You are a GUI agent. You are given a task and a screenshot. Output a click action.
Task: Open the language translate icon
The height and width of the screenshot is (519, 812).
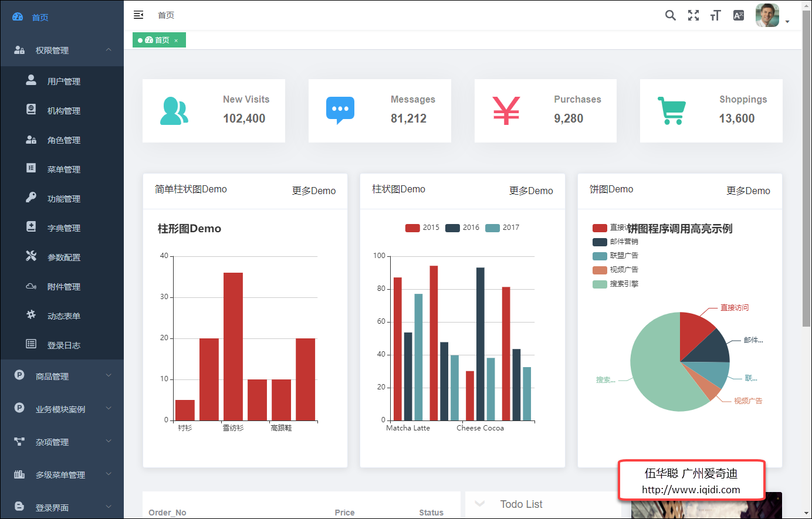click(739, 15)
